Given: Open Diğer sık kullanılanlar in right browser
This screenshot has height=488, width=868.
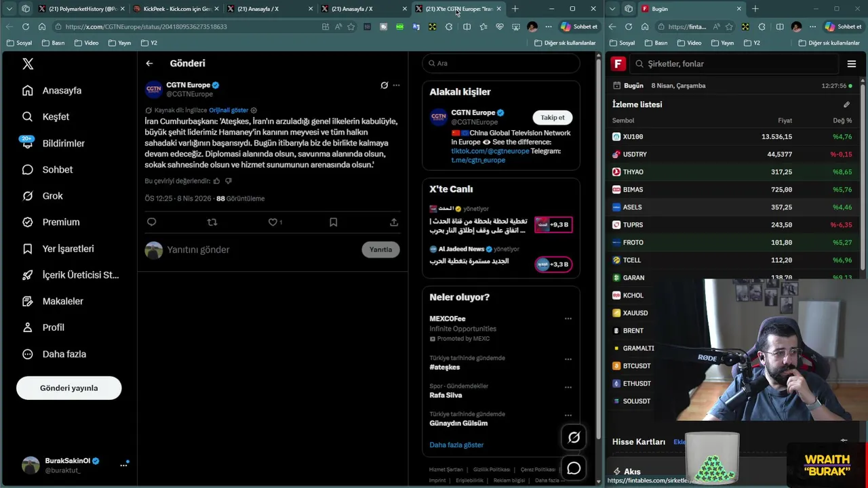Looking at the screenshot, I should 829,43.
